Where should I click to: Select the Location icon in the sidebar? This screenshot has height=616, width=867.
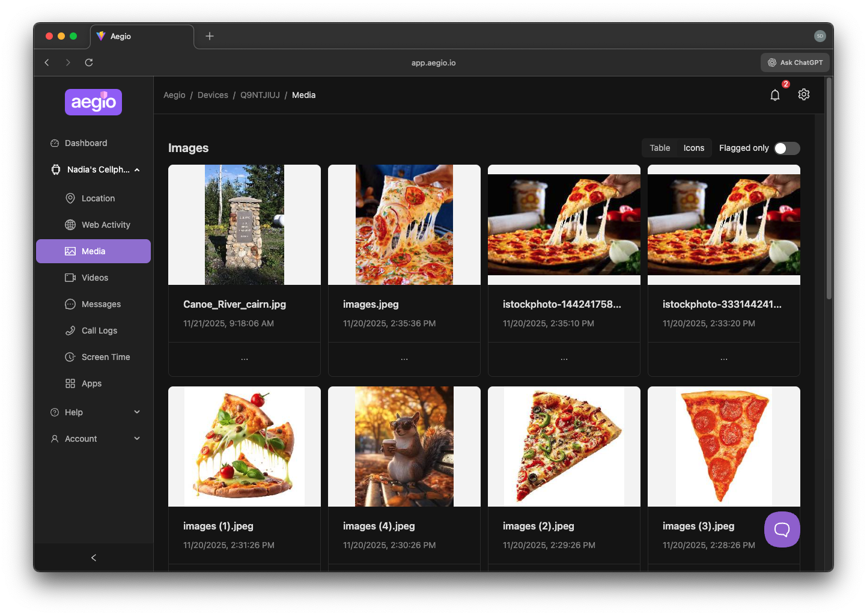point(98,198)
